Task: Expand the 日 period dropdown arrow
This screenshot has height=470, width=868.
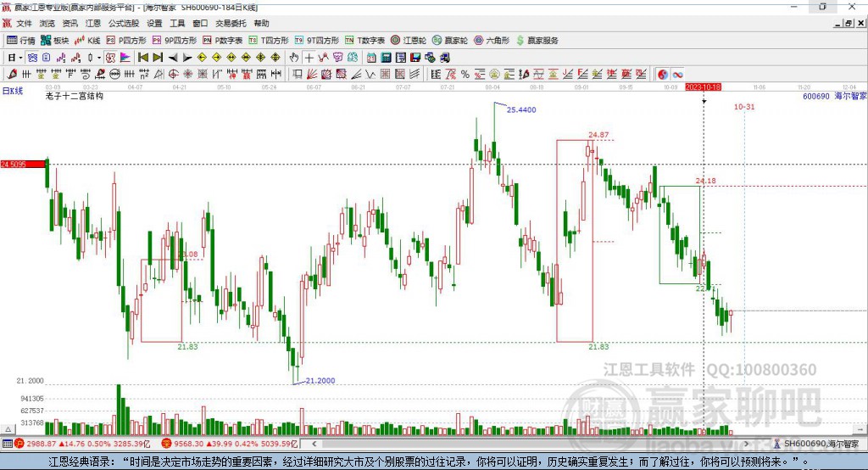Action: click(x=20, y=58)
